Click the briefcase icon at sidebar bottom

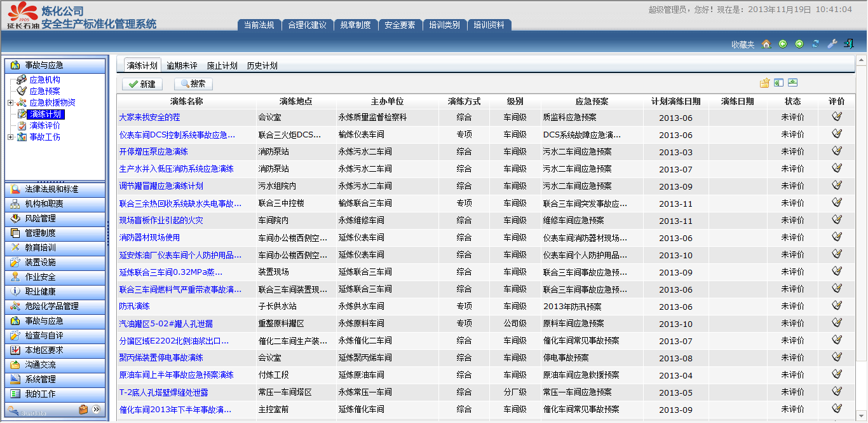pos(83,410)
